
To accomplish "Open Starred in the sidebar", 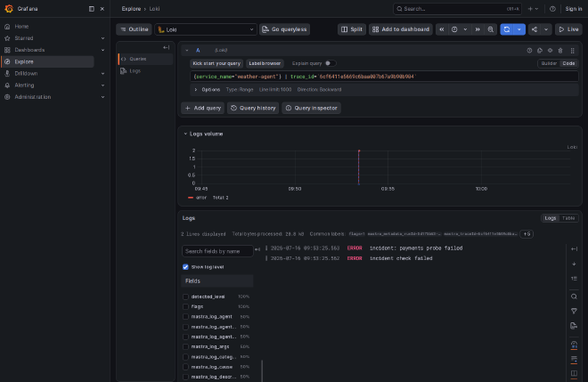I will point(24,38).
